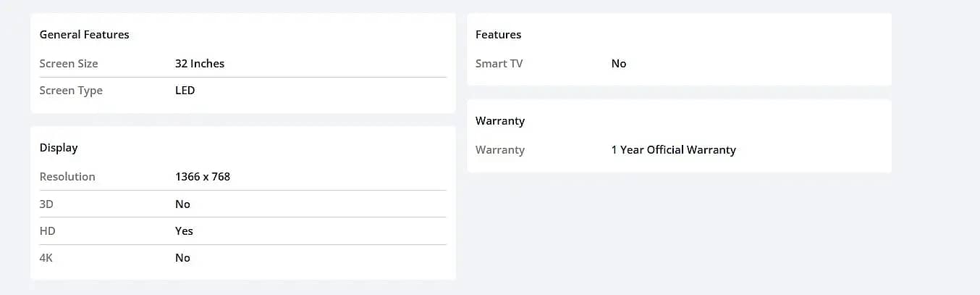
Task: Click the Display section heading
Action: click(x=59, y=148)
